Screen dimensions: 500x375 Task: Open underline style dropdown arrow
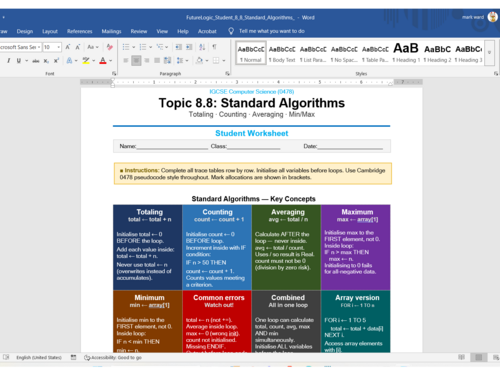click(x=26, y=61)
